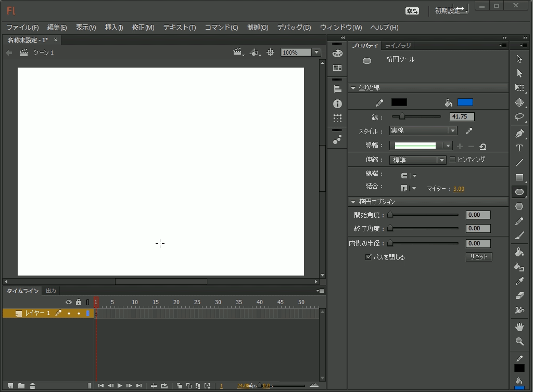Select the Line tool

pyautogui.click(x=519, y=163)
